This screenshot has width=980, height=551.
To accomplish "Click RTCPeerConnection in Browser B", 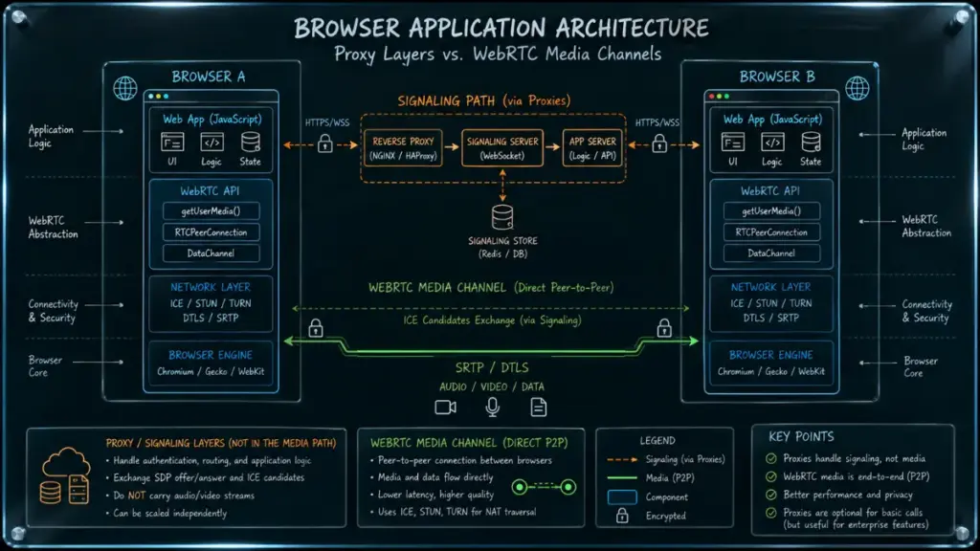I will coord(771,232).
